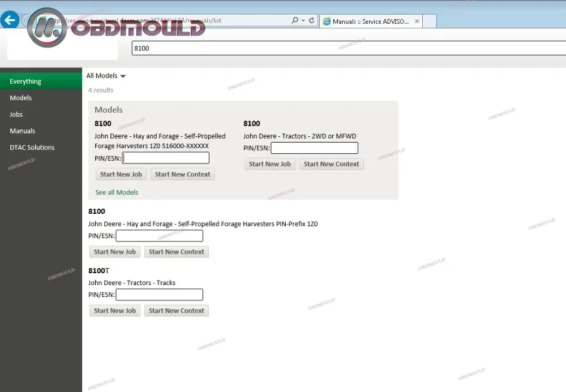Click the refresh icon in address bar
This screenshot has height=392, width=566.
312,21
